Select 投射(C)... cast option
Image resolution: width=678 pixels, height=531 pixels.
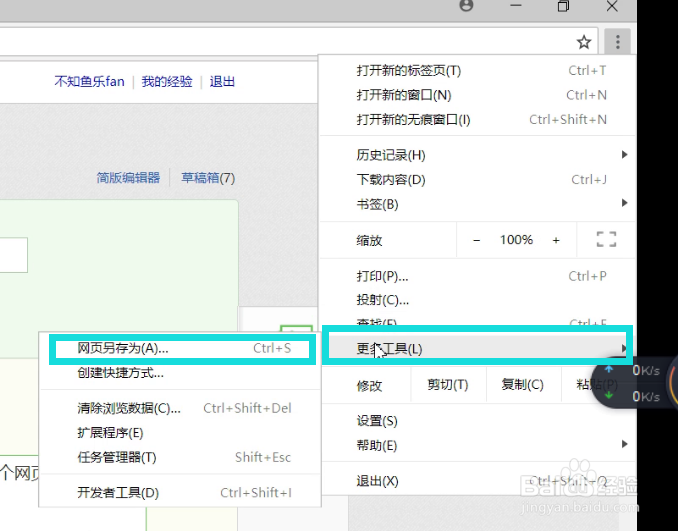pos(477,300)
